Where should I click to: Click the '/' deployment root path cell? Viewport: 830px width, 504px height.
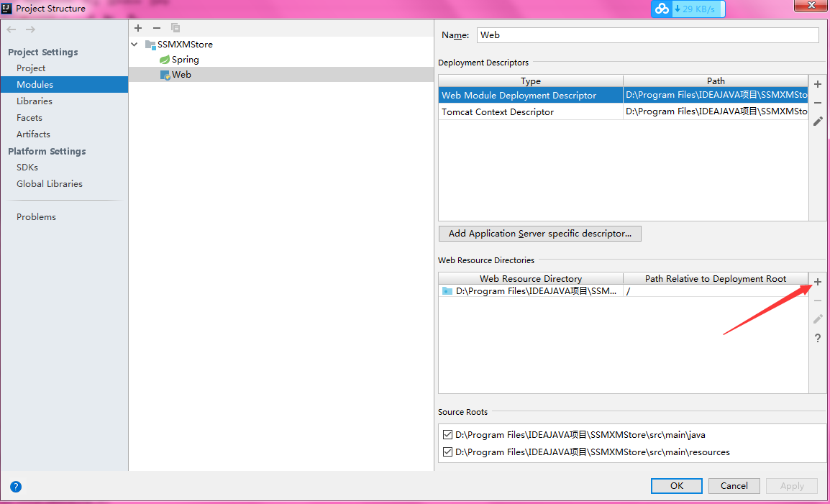716,291
